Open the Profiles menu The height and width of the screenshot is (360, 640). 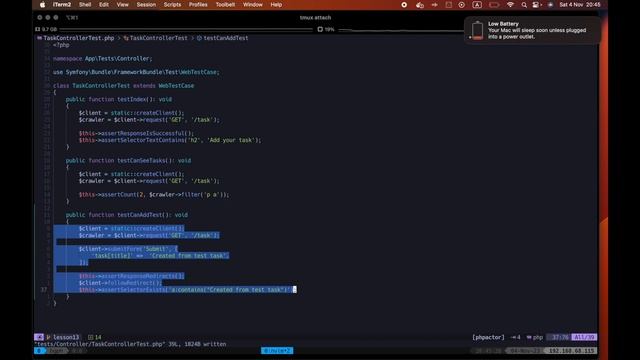point(198,5)
